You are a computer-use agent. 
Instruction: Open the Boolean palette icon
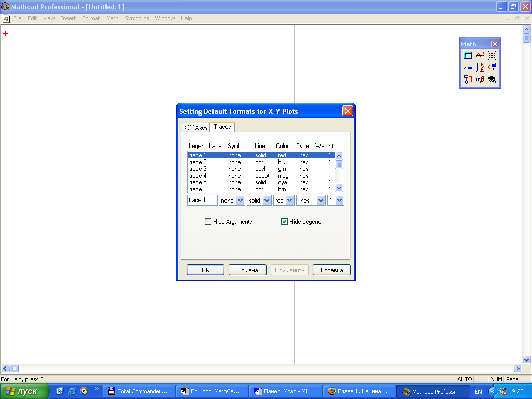[x=492, y=68]
